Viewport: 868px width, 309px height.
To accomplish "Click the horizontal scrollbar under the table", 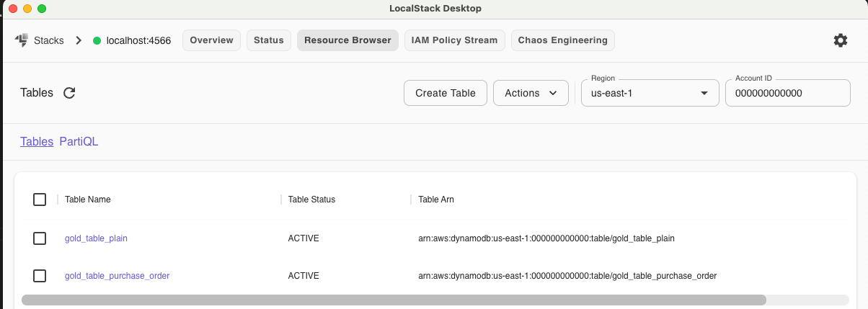I will [x=394, y=300].
